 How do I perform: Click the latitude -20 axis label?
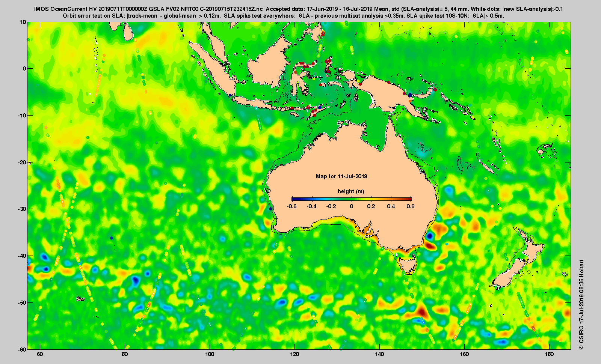point(22,162)
